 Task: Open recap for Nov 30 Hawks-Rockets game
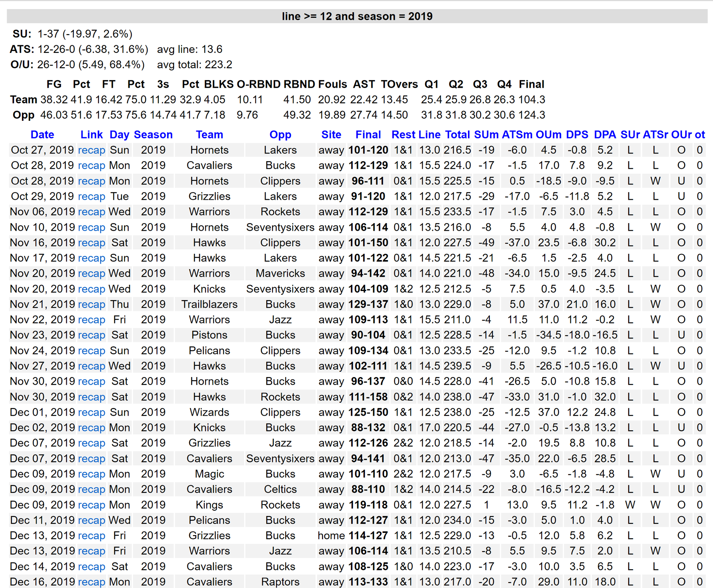pyautogui.click(x=92, y=397)
